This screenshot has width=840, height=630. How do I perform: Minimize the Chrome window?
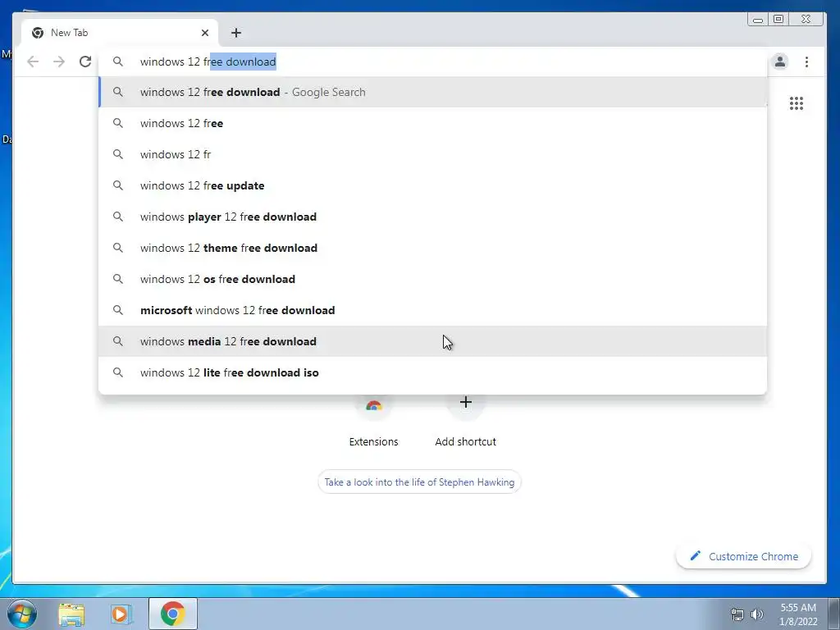tap(758, 20)
